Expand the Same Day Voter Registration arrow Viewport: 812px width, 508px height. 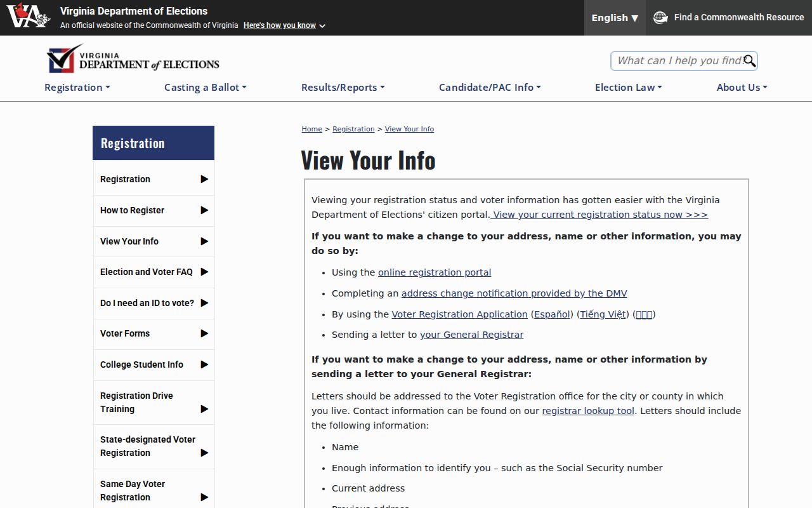click(204, 497)
